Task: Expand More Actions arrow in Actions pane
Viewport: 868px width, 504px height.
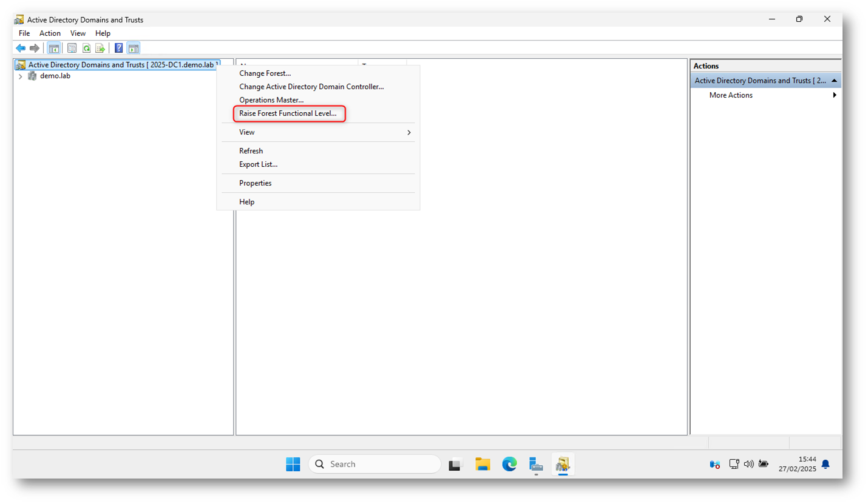Action: click(835, 95)
